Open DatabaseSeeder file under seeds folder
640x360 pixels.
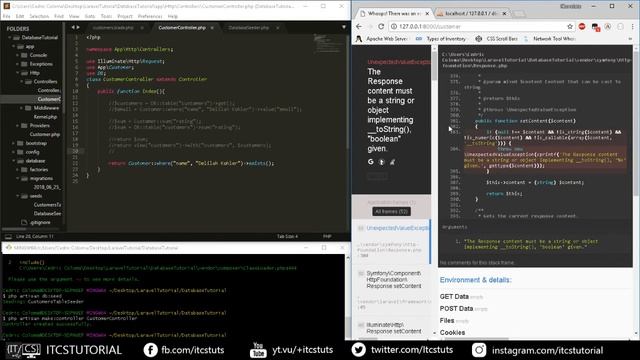click(x=47, y=213)
